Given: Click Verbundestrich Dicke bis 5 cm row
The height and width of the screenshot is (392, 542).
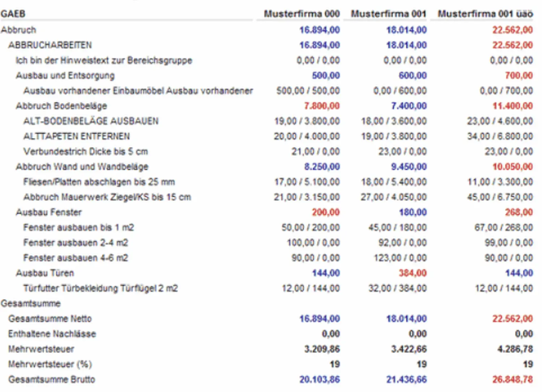Looking at the screenshot, I should point(85,151).
